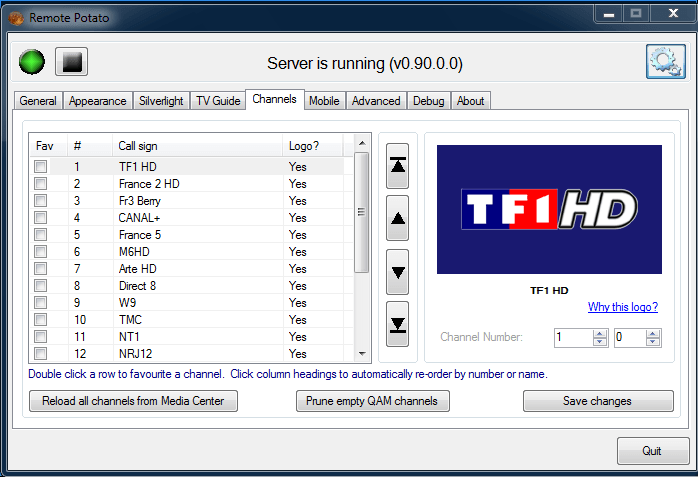The height and width of the screenshot is (477, 698).
Task: Click the Remote Potato app icon in title bar
Action: 16,18
